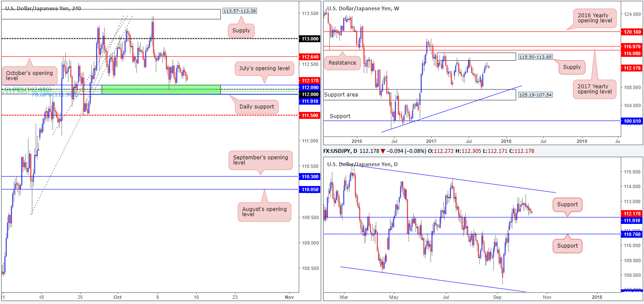Click the July's opening level annotation
The image size is (644, 304).
pyautogui.click(x=264, y=68)
